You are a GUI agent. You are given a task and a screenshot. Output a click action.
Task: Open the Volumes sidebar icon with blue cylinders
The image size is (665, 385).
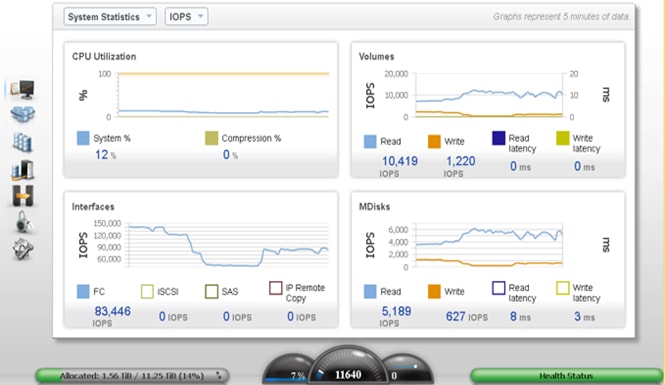[x=22, y=142]
